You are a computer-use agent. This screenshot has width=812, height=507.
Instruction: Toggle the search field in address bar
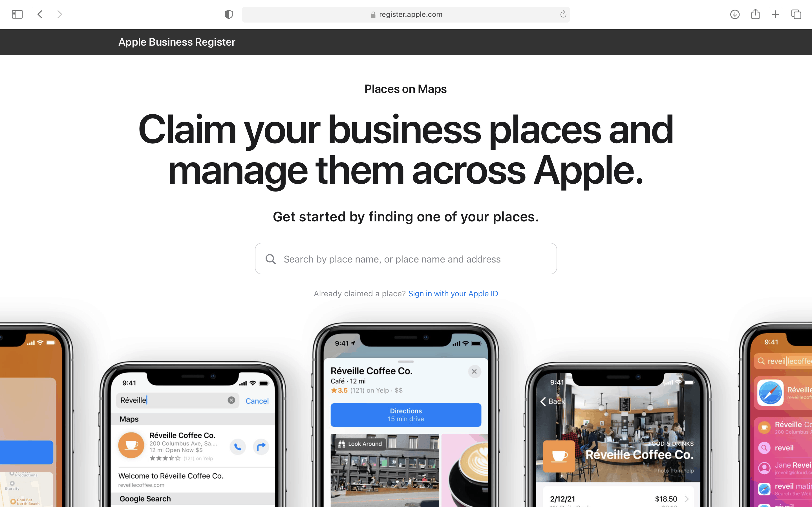pos(406,14)
